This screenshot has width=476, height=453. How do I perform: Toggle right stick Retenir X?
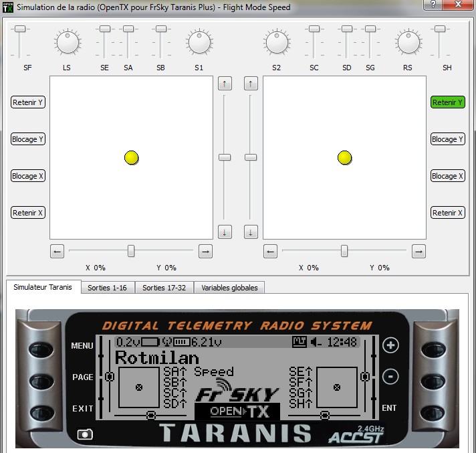[448, 212]
